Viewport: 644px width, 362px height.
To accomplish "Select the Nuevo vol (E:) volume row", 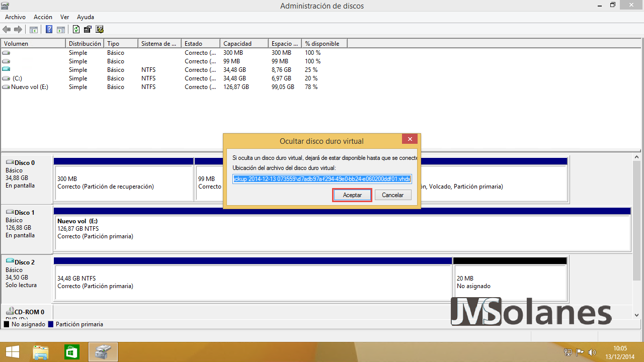I will (174, 87).
